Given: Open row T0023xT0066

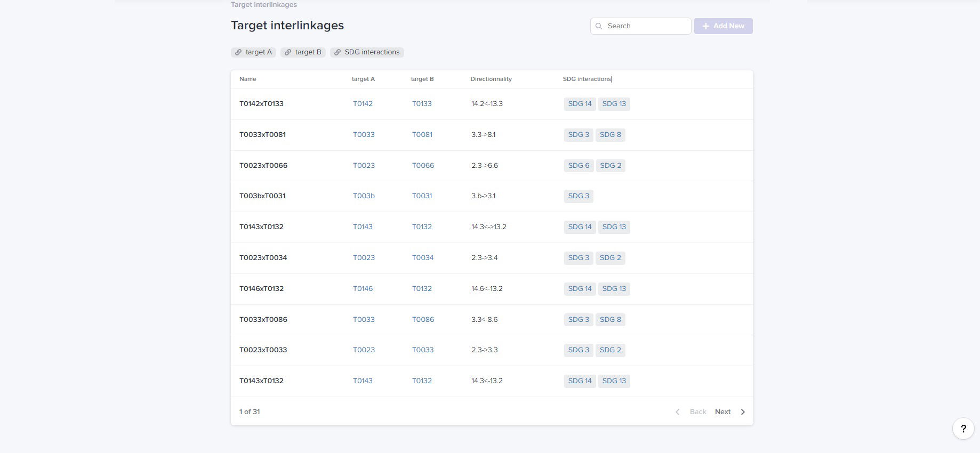Looking at the screenshot, I should (x=492, y=166).
